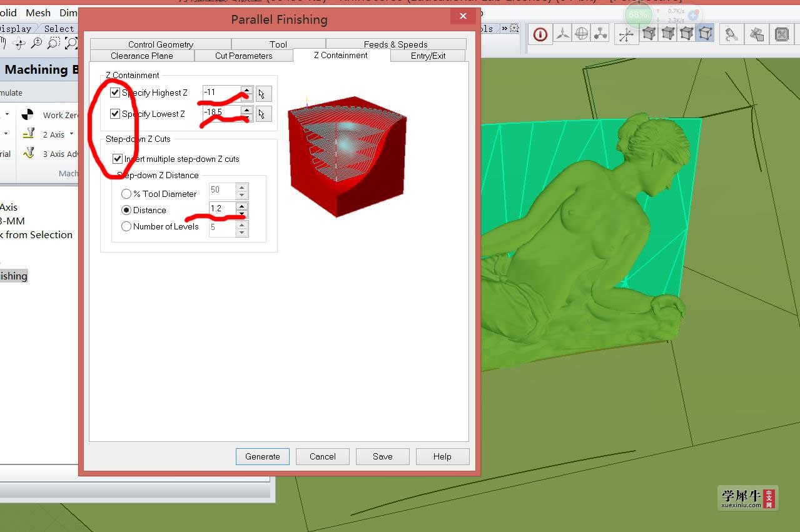
Task: Click the multi-arrow axis orientation icon
Action: (625, 34)
